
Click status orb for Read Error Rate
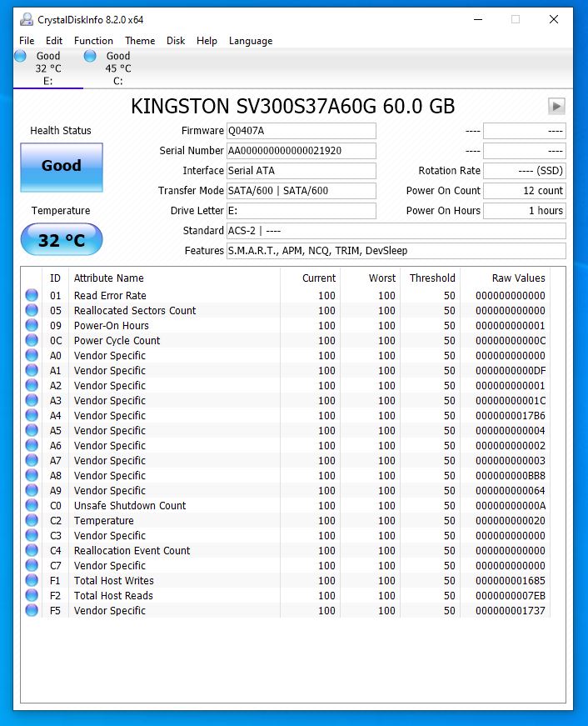click(32, 295)
